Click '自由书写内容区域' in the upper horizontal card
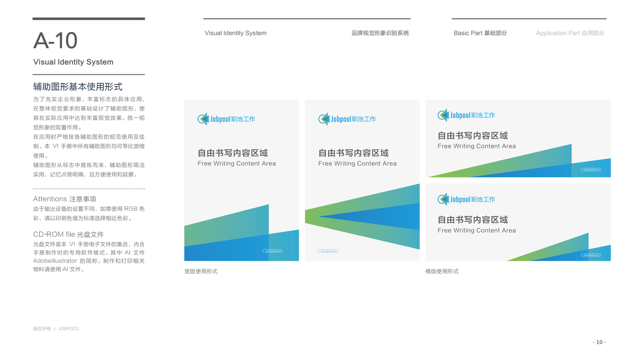 point(473,136)
